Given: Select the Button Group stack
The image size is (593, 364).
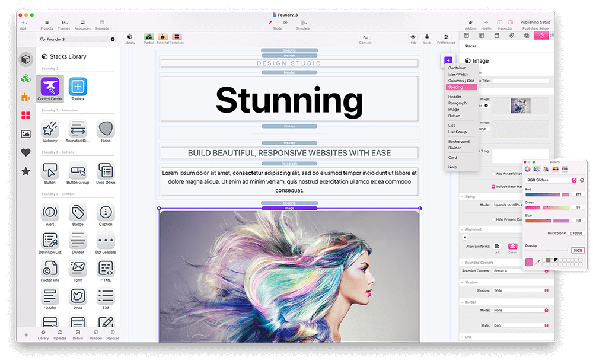Looking at the screenshot, I should (78, 173).
